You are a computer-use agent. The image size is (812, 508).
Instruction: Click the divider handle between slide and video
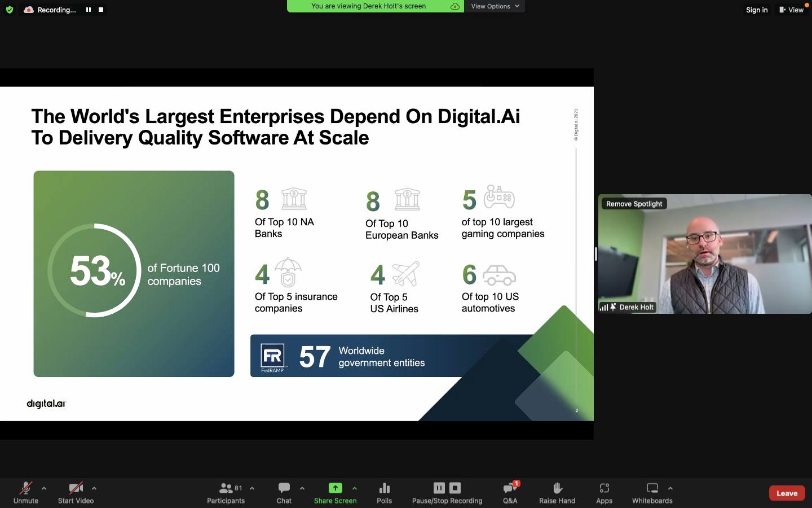595,254
